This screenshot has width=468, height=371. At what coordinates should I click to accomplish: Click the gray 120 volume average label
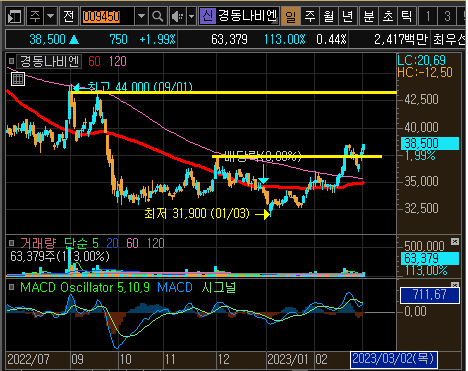(156, 243)
